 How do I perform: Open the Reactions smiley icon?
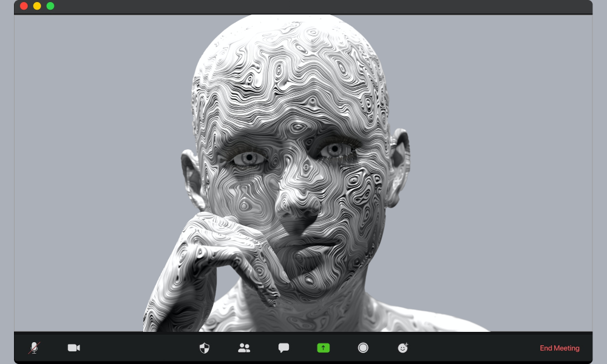point(402,348)
